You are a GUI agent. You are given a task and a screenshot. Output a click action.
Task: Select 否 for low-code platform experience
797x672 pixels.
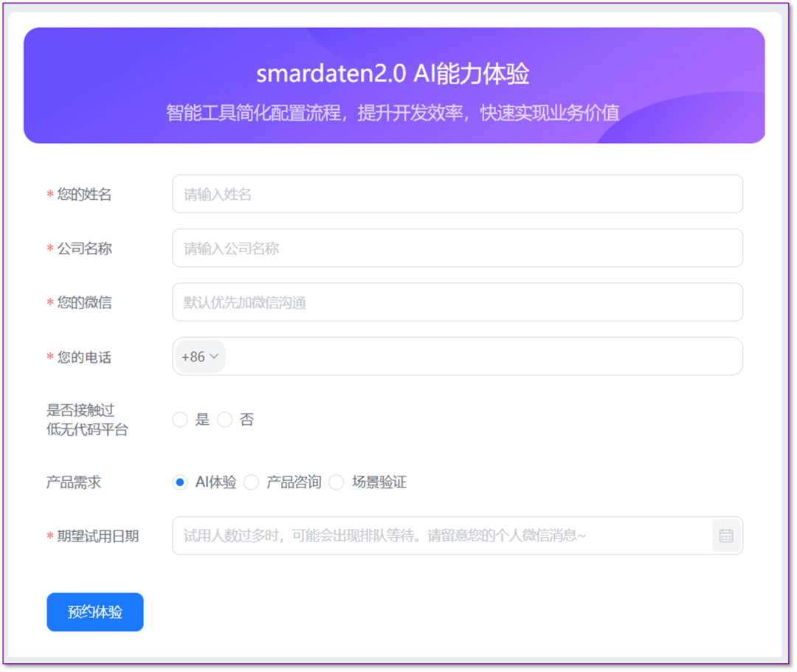coord(224,420)
